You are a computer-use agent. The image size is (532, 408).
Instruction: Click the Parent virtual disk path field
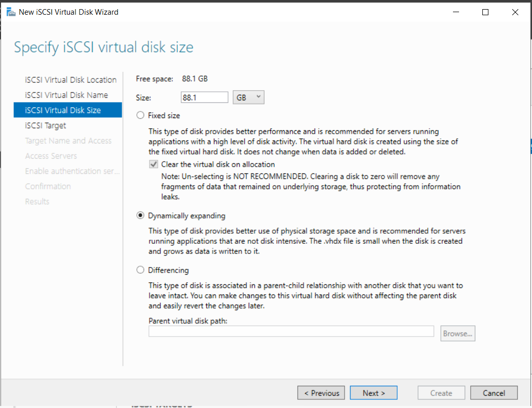[291, 331]
